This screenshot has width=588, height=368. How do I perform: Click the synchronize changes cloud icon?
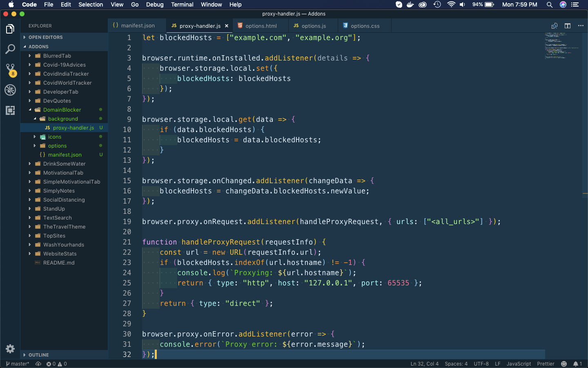click(x=38, y=364)
